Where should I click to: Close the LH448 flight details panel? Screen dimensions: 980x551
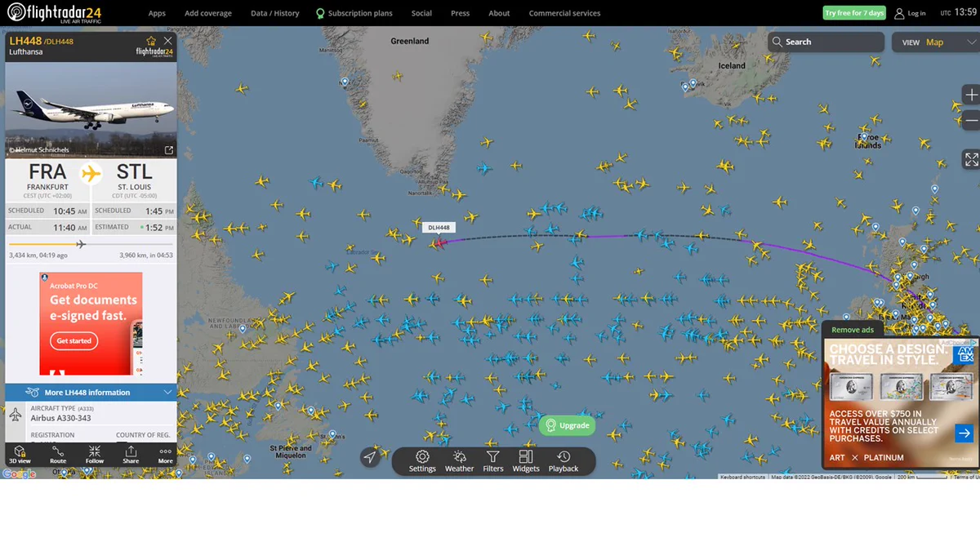coord(168,41)
